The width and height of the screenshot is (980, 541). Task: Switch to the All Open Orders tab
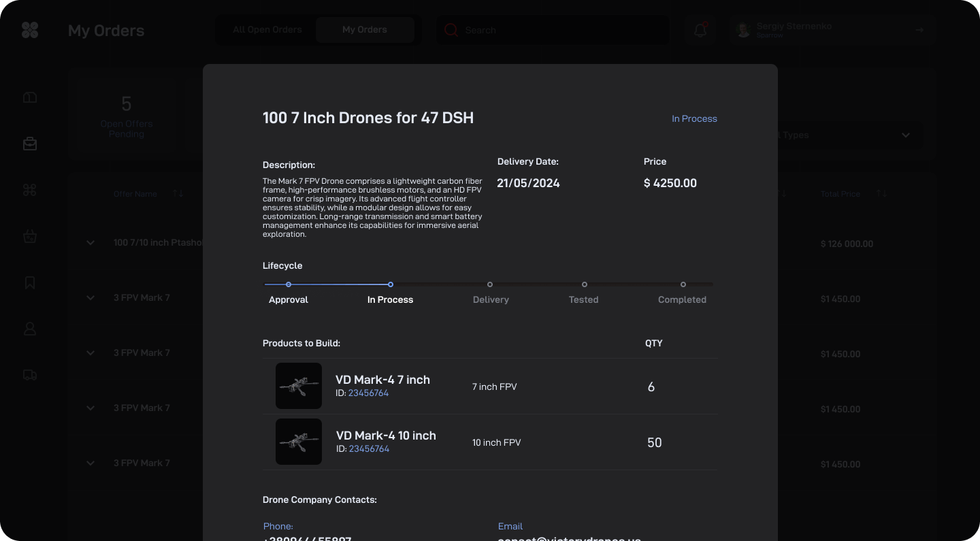coord(267,30)
